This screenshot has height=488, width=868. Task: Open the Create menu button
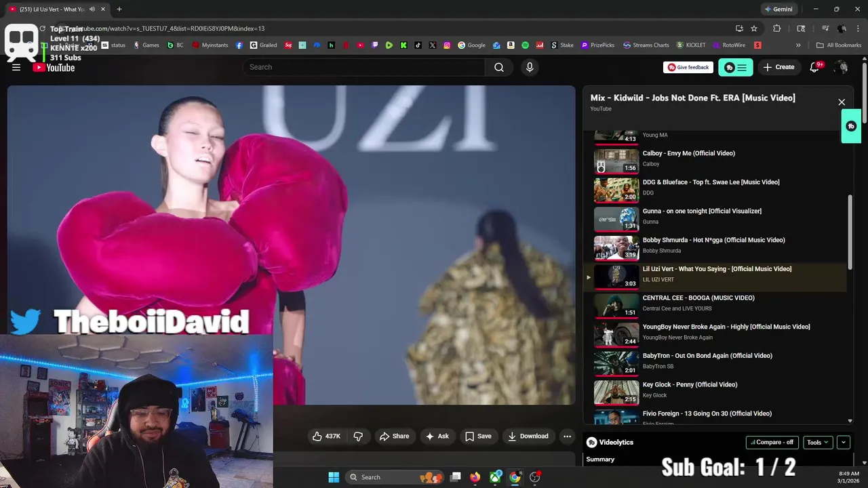tap(778, 67)
